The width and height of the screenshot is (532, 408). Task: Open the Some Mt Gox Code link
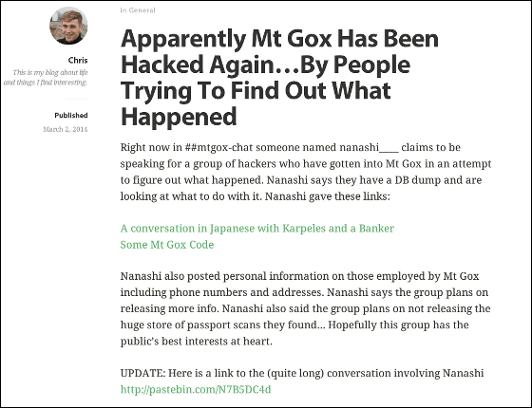[167, 245]
